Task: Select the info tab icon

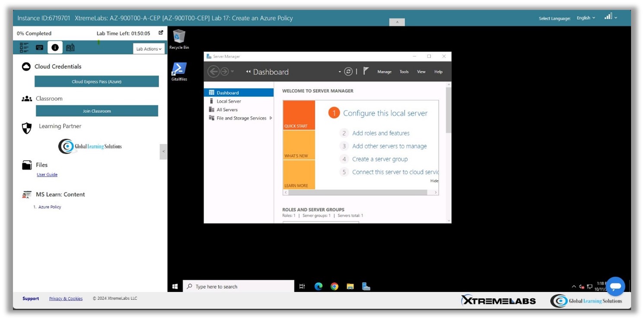Action: 55,48
